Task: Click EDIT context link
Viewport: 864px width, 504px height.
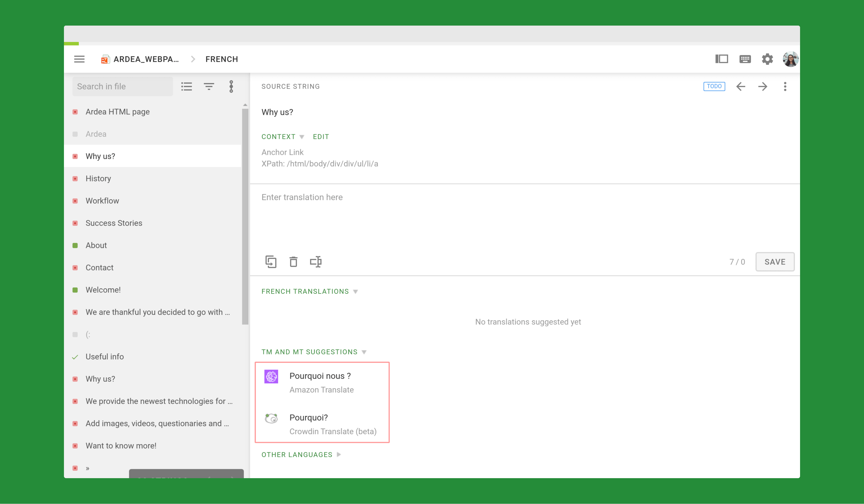Action: pos(320,136)
